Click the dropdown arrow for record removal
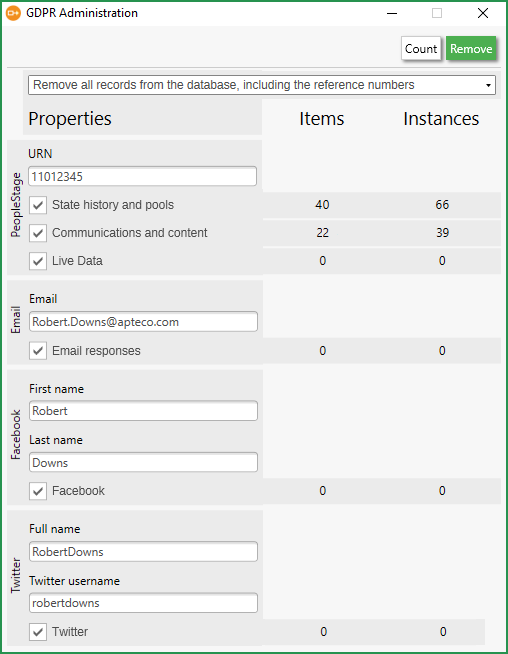 click(x=488, y=86)
